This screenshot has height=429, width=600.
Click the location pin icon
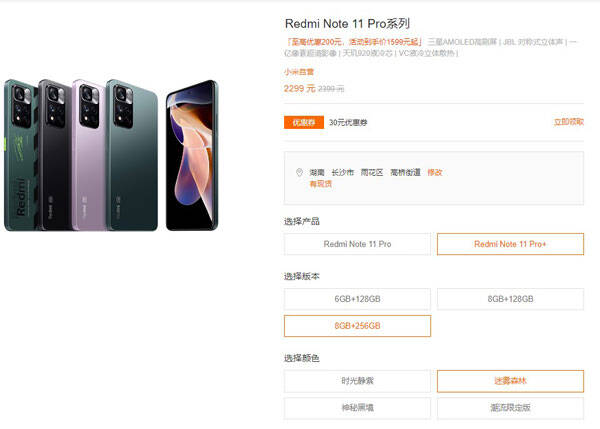tap(300, 173)
